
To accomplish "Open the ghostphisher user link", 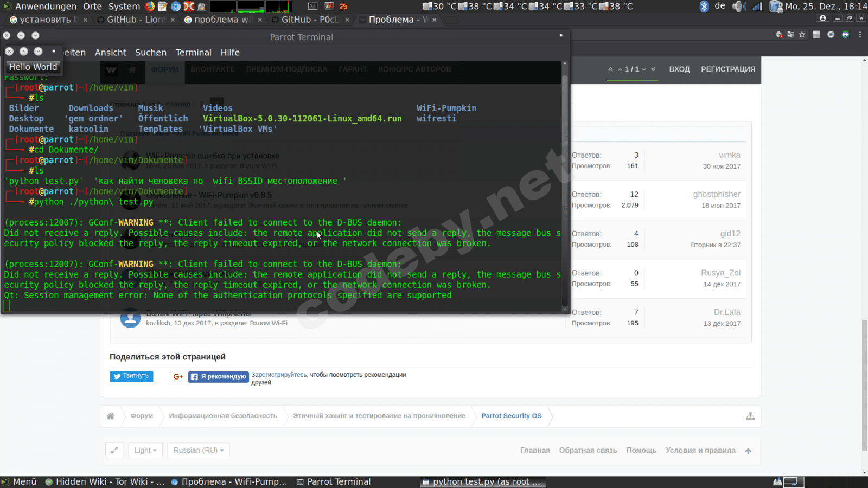I will coord(717,194).
